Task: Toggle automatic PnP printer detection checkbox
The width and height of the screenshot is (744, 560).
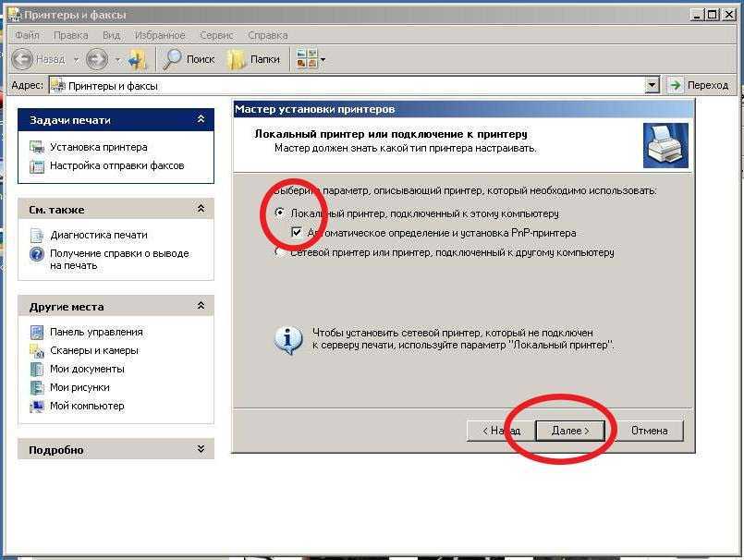Action: click(297, 233)
